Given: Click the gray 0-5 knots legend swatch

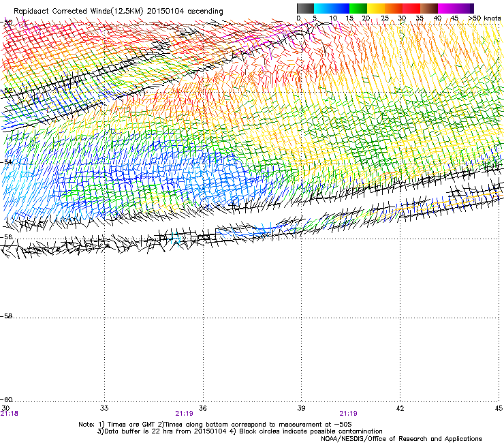Looking at the screenshot, I should click(x=305, y=8).
